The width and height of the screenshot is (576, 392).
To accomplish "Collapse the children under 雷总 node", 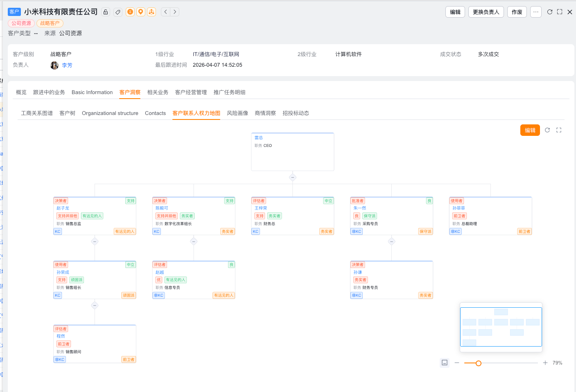I will pos(293,178).
